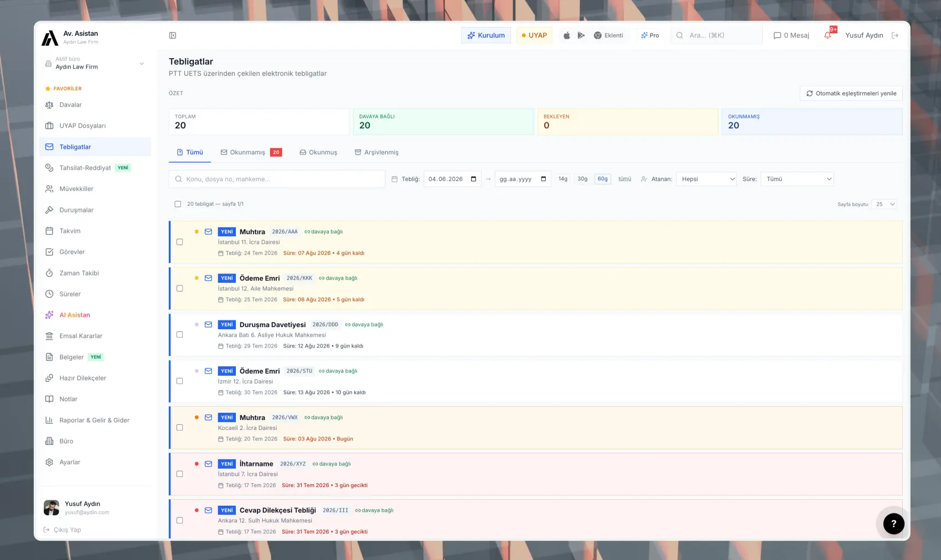
Task: Open the Atanan Hepsi dropdown
Action: (706, 179)
